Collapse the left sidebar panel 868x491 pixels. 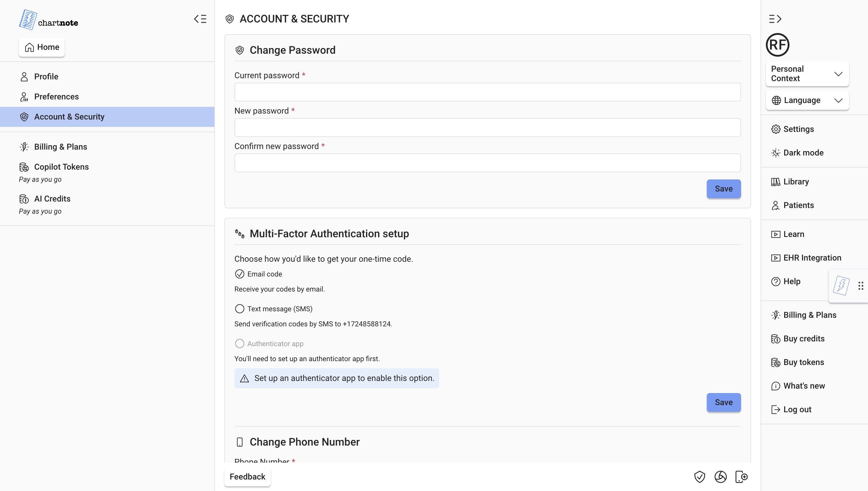(x=200, y=19)
